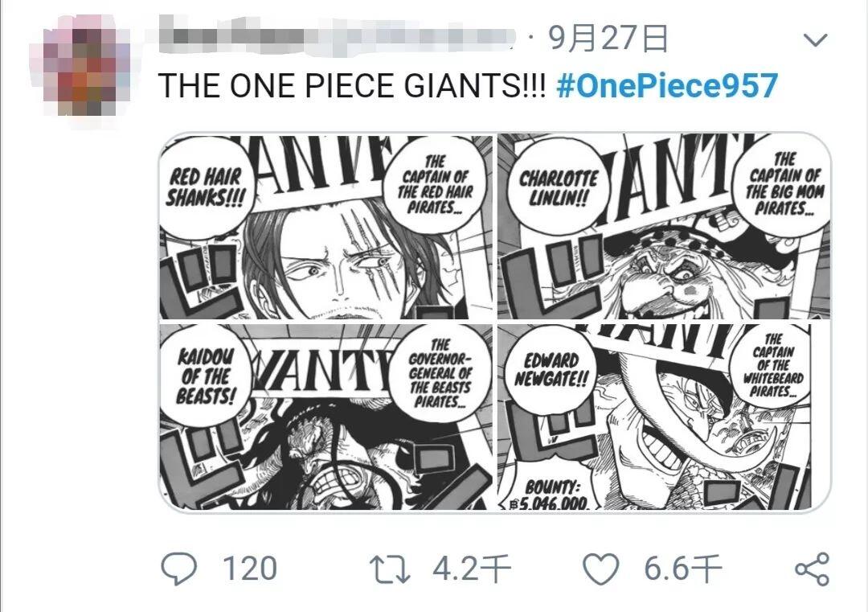Viewport: 868px width, 612px height.
Task: Click the "Charlotte Linlin!!" speech bubble
Action: (559, 188)
